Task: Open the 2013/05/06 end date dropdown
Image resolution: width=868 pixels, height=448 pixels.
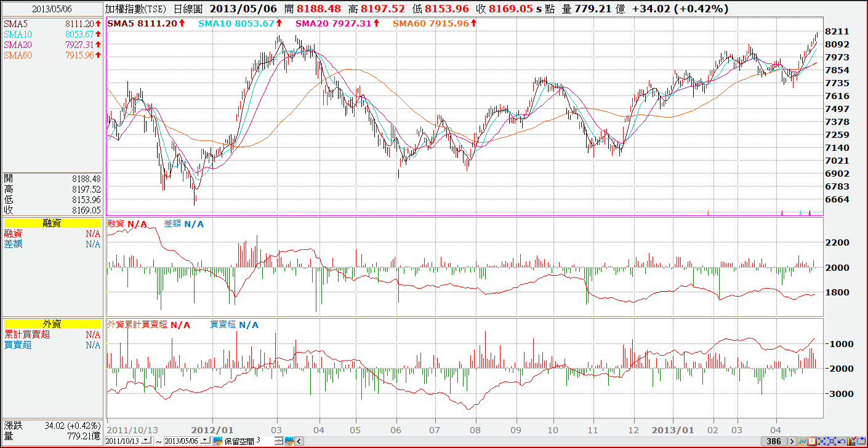Action: (x=205, y=441)
